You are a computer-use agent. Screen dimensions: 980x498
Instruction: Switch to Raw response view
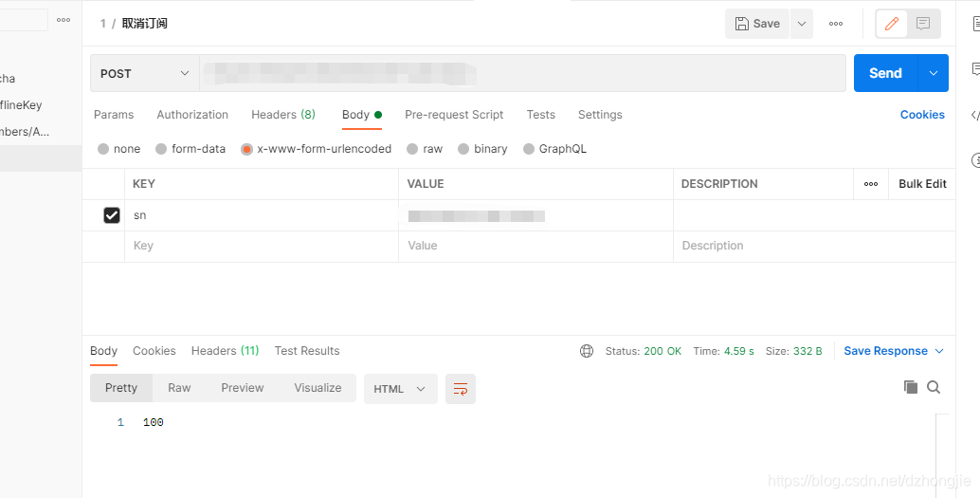click(x=179, y=388)
